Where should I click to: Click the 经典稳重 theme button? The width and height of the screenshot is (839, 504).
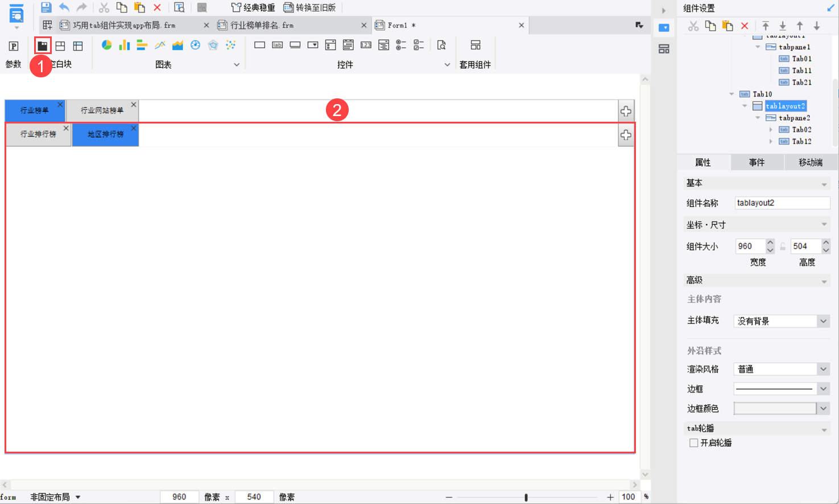[x=253, y=7]
